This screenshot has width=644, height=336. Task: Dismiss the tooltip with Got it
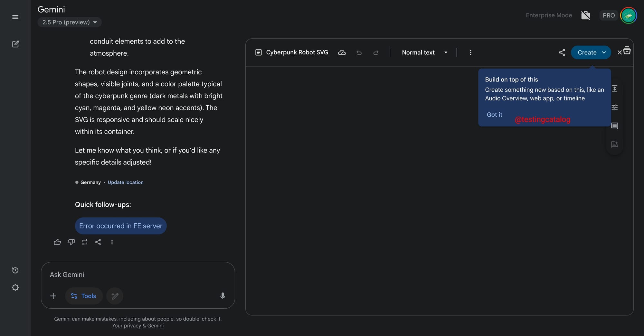494,115
